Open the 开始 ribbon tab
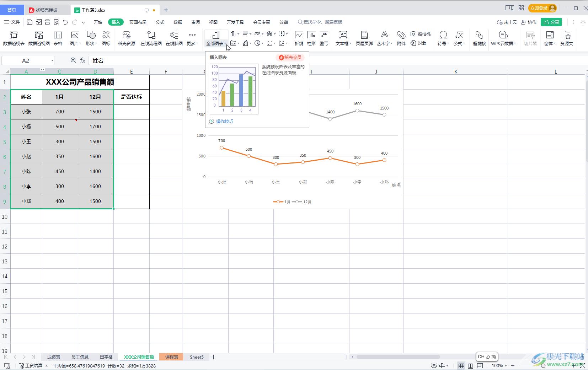 tap(98, 22)
